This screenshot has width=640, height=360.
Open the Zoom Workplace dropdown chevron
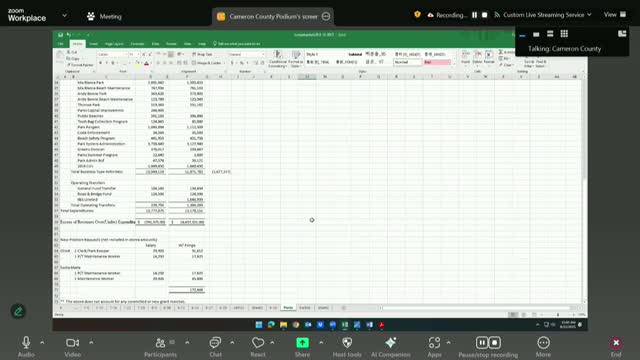[64, 16]
